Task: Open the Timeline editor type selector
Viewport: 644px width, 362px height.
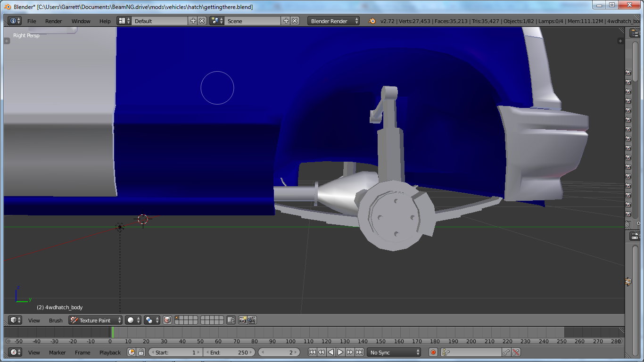Action: tap(15, 352)
